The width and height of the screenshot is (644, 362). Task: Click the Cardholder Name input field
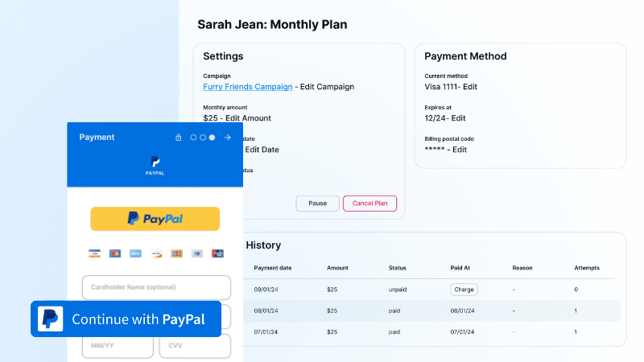click(x=156, y=287)
